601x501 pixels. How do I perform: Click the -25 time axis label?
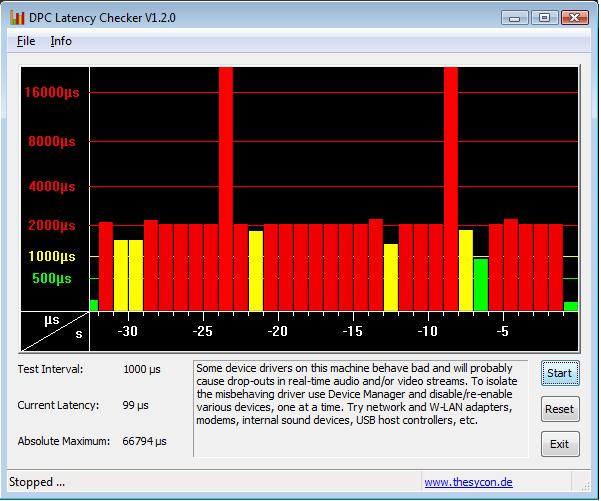(x=202, y=331)
